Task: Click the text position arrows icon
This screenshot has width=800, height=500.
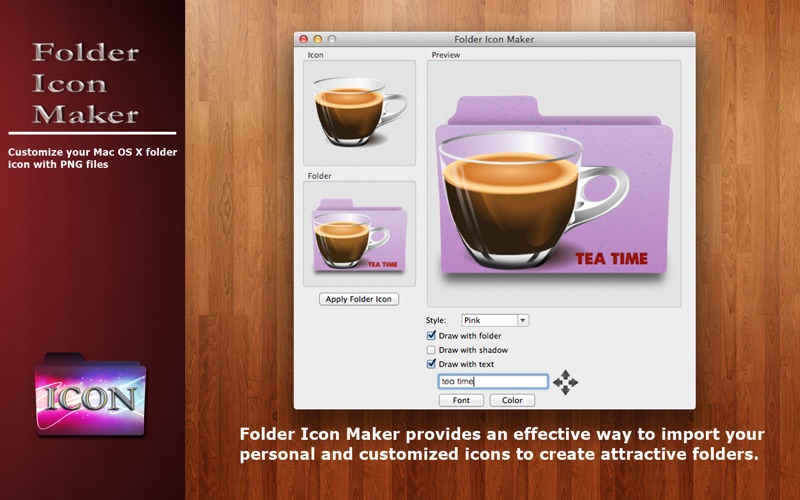Action: point(565,382)
